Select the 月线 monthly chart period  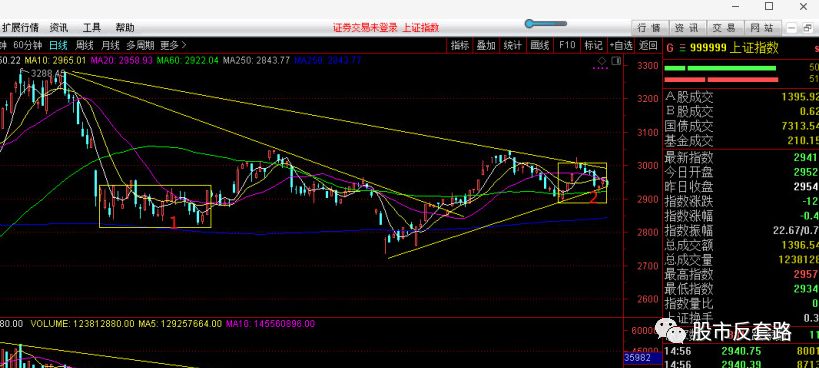[110, 45]
